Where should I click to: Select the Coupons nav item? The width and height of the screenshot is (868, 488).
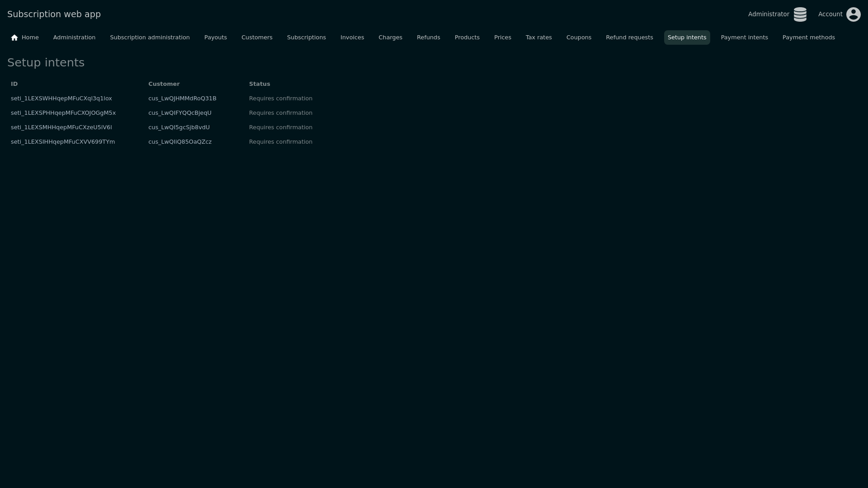pos(579,38)
